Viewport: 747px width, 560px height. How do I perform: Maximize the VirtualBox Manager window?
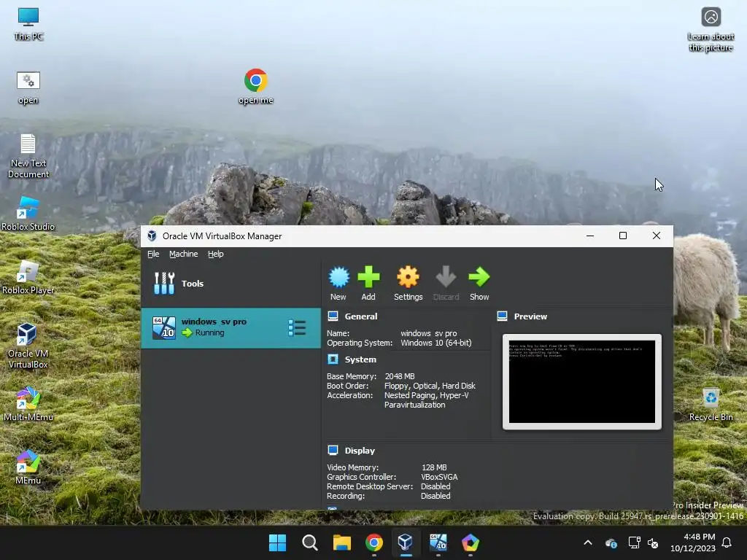[x=623, y=236]
